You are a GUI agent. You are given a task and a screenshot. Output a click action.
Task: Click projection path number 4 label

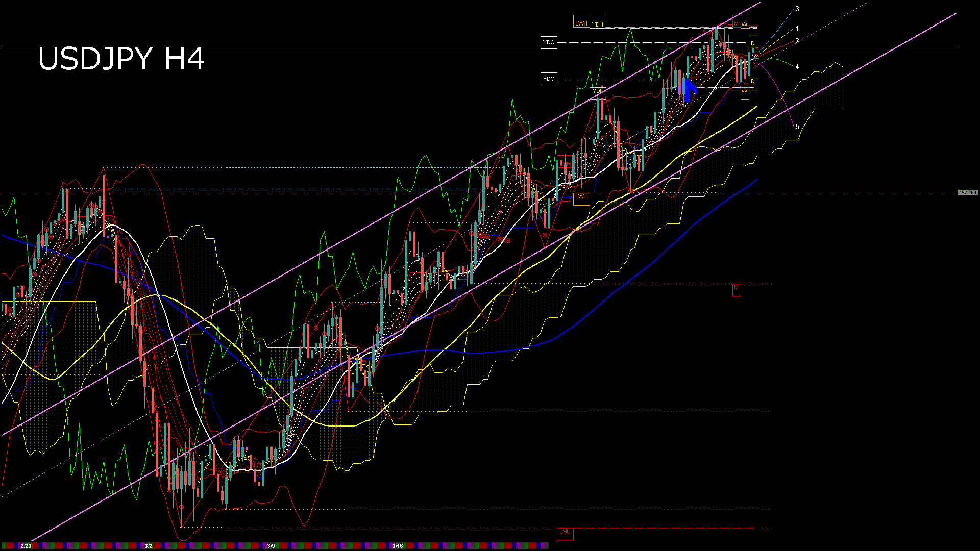point(797,67)
